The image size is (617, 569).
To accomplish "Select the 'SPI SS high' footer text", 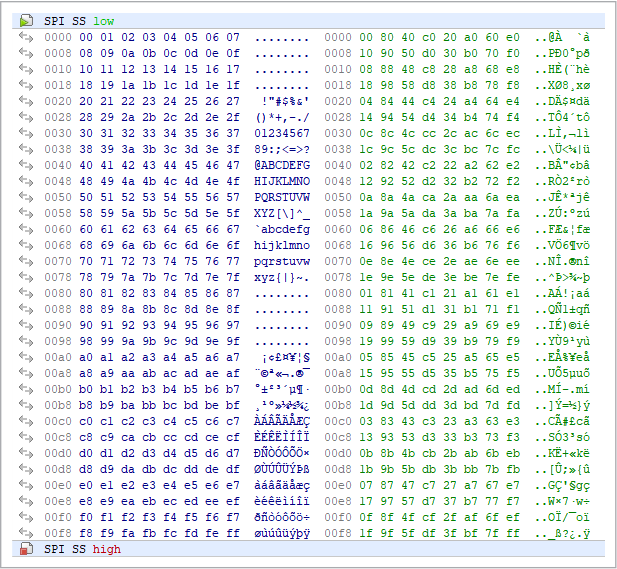I will tap(82, 549).
